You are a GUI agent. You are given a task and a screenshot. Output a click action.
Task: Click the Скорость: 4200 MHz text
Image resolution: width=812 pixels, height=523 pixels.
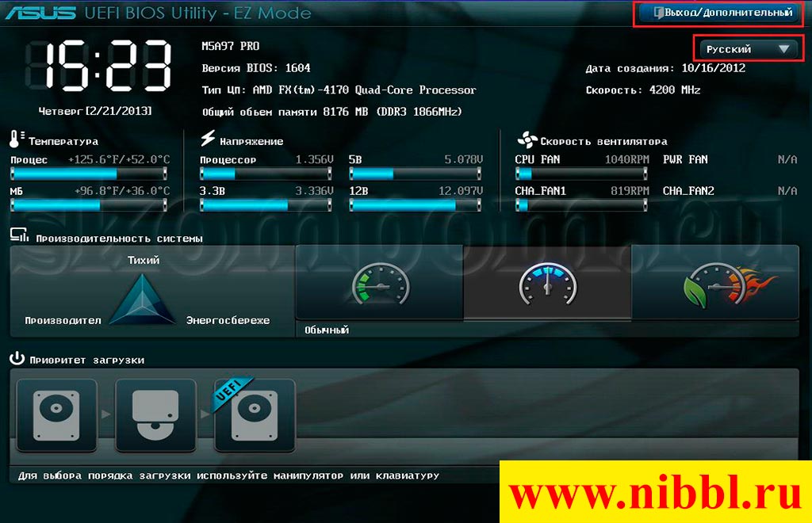point(642,90)
